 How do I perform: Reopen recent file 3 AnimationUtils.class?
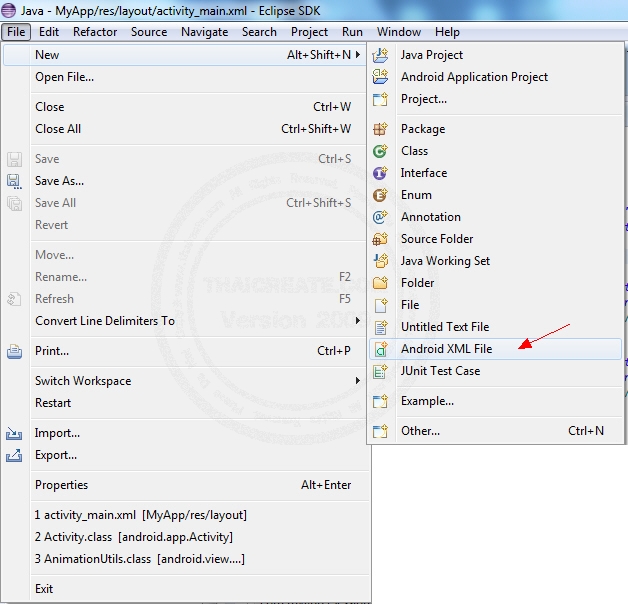coord(185,559)
